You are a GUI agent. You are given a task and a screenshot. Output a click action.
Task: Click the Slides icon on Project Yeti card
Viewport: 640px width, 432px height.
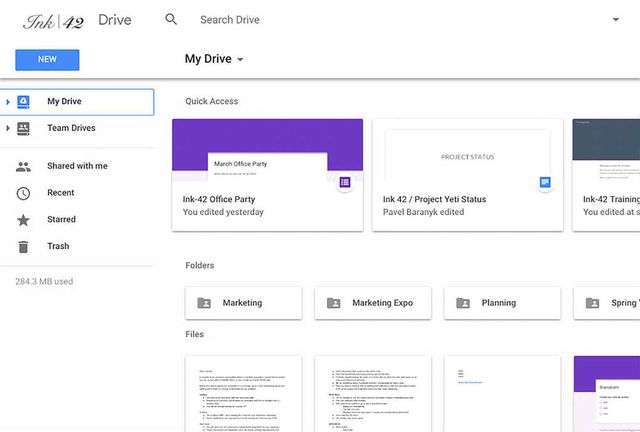click(545, 182)
